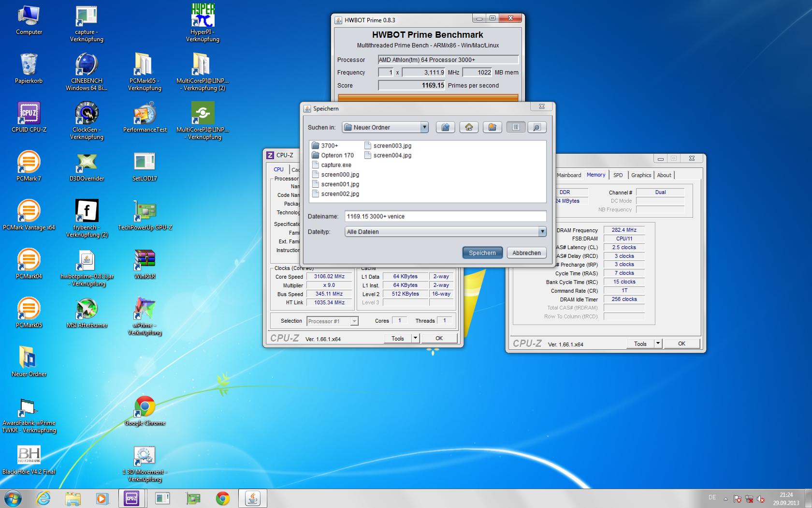Select capture.exe in the file list
Viewport: 812px width, 508px height.
pyautogui.click(x=332, y=165)
